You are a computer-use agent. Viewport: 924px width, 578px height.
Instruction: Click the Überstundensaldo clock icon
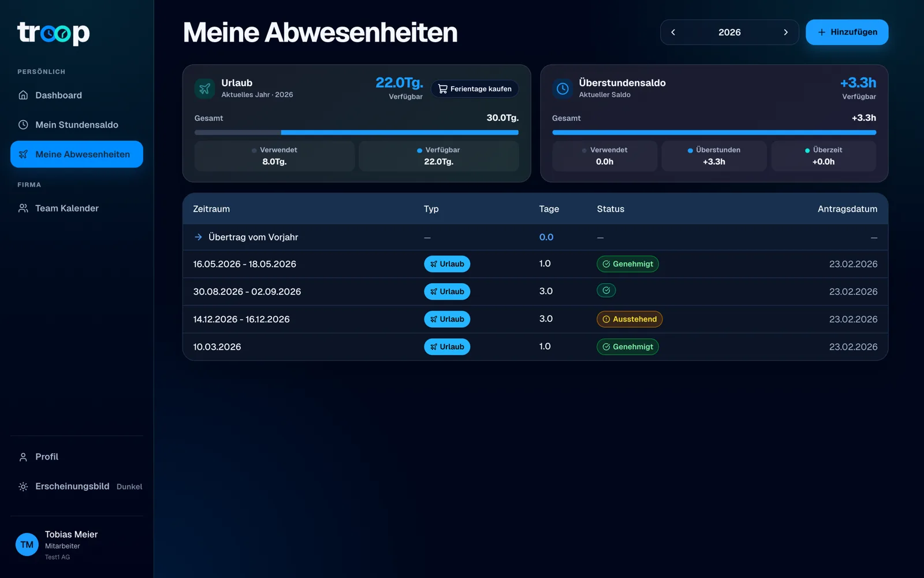point(562,88)
